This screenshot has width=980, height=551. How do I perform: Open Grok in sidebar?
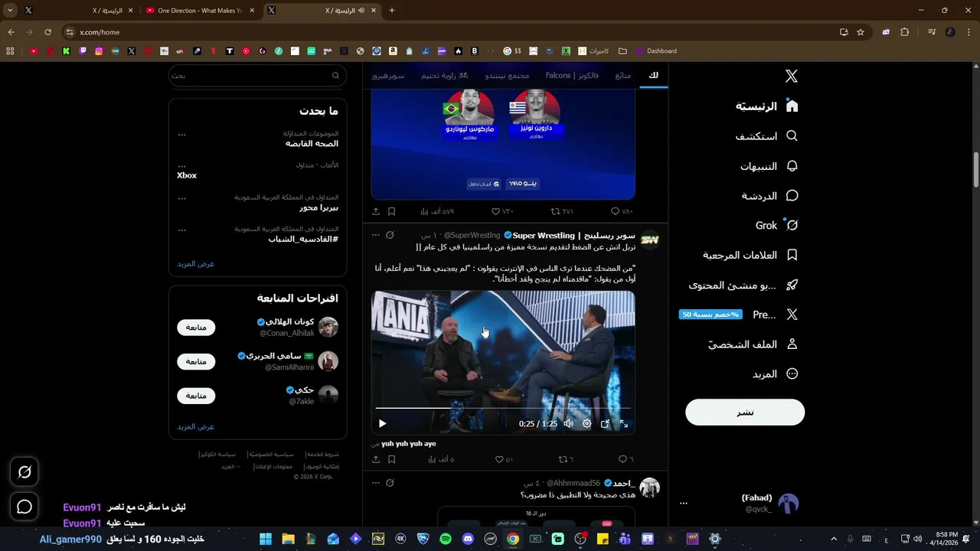[776, 226]
